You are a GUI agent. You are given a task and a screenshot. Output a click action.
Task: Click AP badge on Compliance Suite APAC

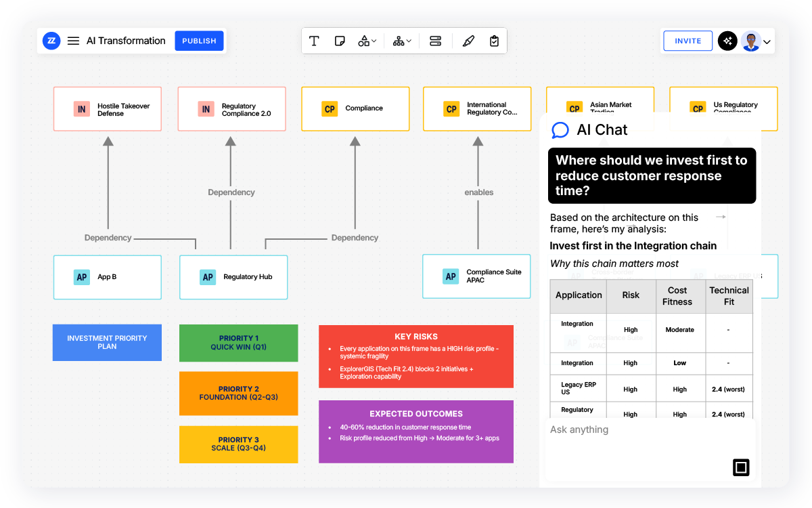click(x=451, y=276)
